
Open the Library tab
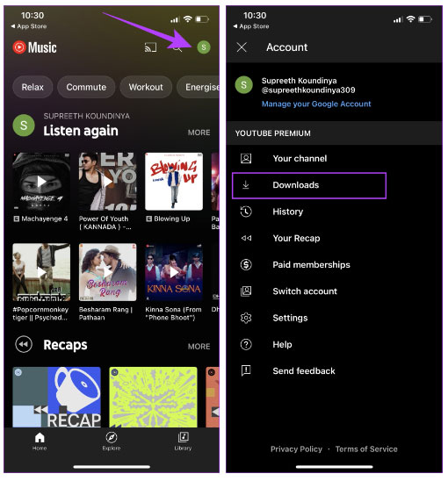click(x=183, y=442)
